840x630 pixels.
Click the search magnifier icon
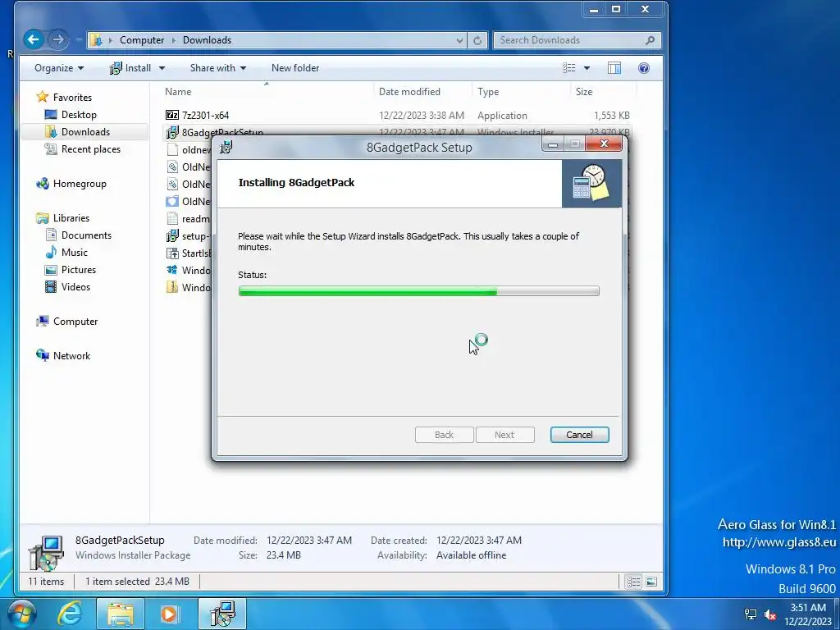coord(650,40)
